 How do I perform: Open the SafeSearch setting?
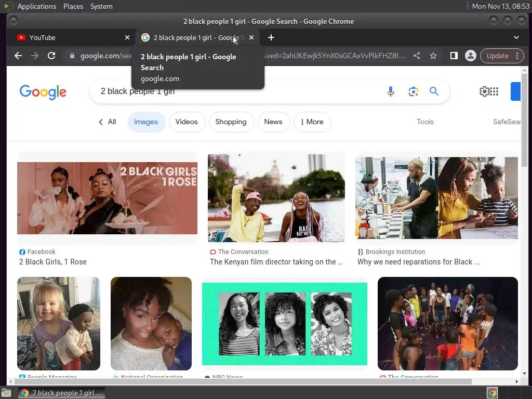(x=507, y=122)
